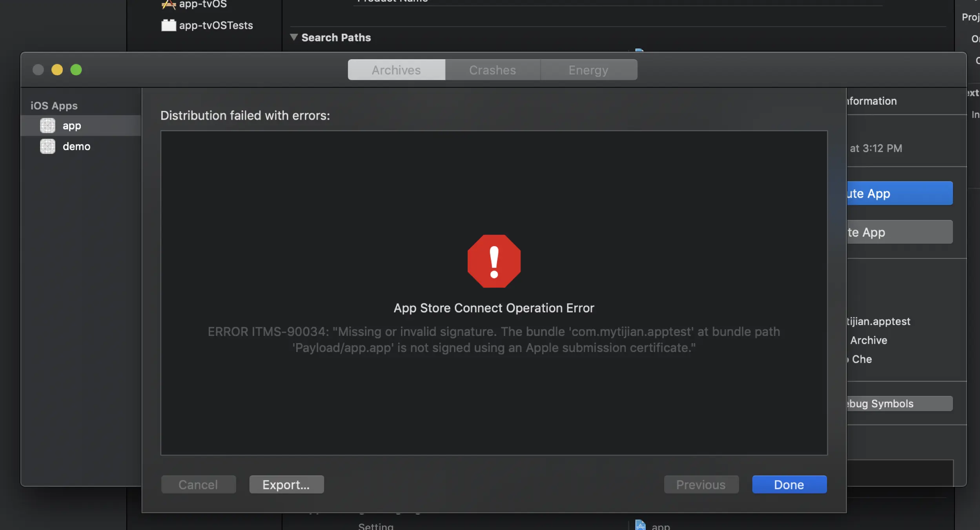This screenshot has width=980, height=530.
Task: Click the Download Debug Symbols button
Action: click(899, 404)
